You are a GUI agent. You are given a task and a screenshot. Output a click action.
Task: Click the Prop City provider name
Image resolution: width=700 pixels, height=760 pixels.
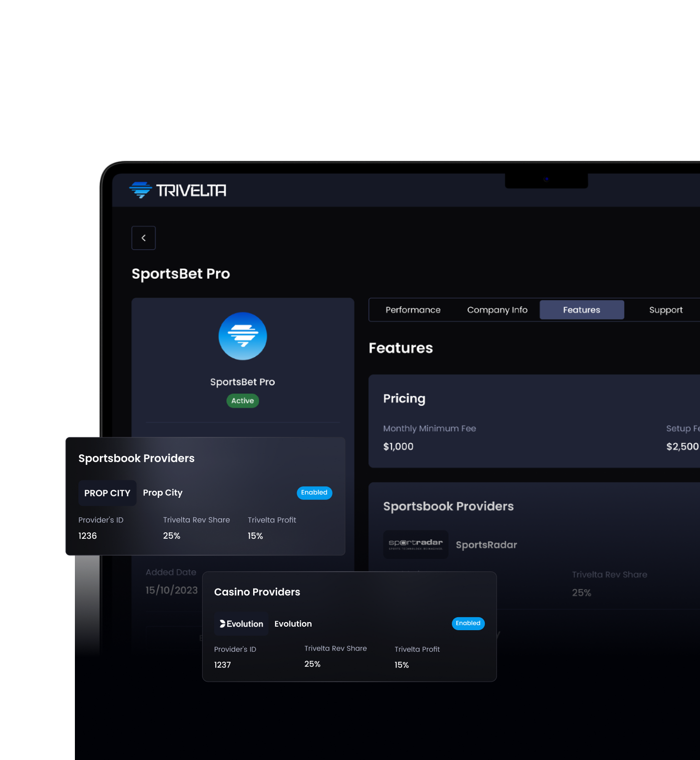(163, 493)
